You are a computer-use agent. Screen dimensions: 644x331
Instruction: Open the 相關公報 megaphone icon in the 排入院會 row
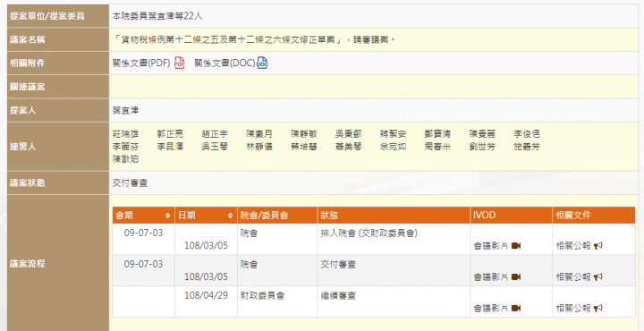[x=598, y=246]
